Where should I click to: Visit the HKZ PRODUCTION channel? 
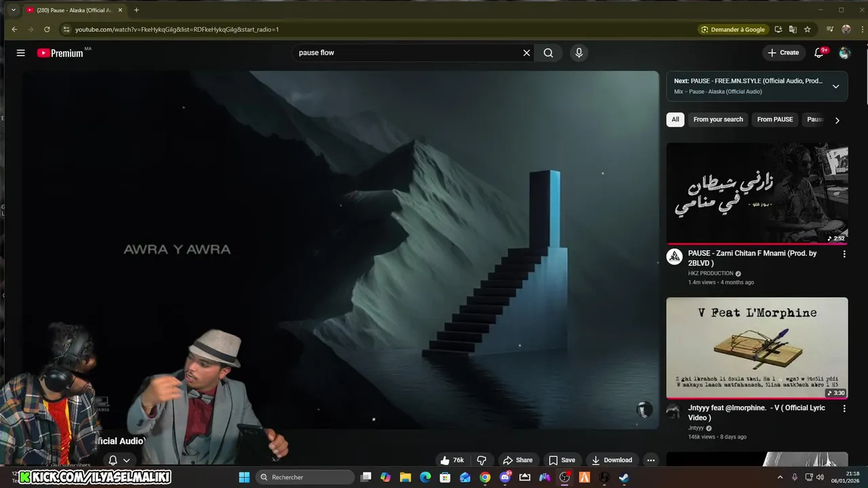click(x=711, y=273)
